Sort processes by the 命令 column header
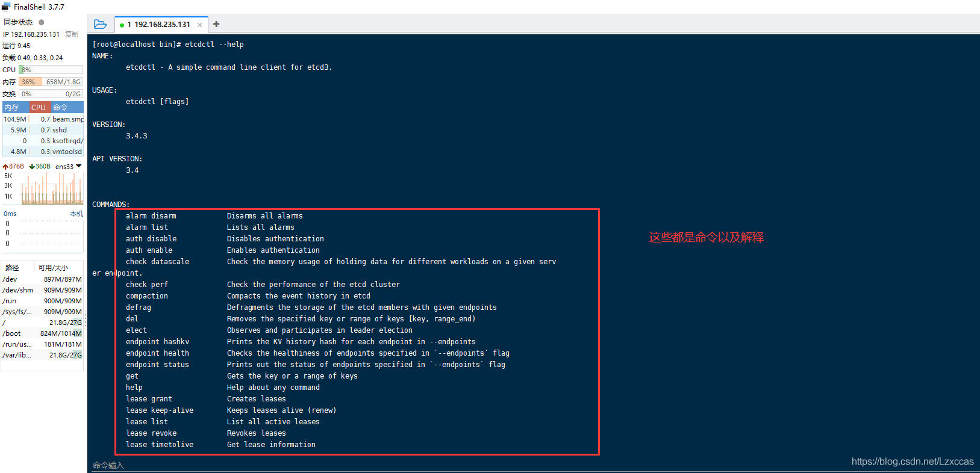The height and width of the screenshot is (473, 980). tap(67, 107)
